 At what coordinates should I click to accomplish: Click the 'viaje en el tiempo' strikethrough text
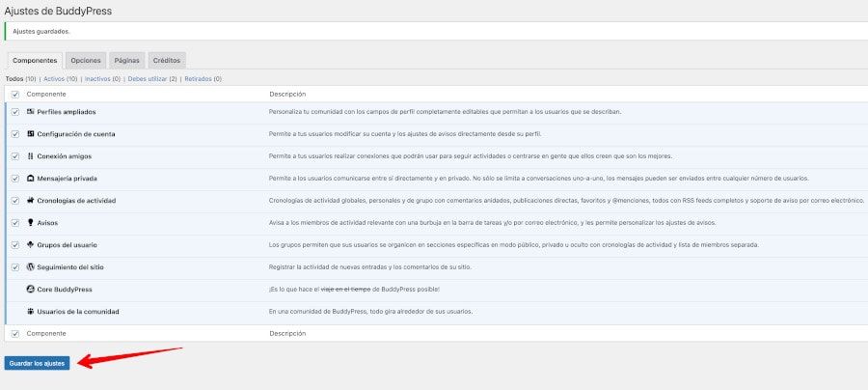(346, 290)
